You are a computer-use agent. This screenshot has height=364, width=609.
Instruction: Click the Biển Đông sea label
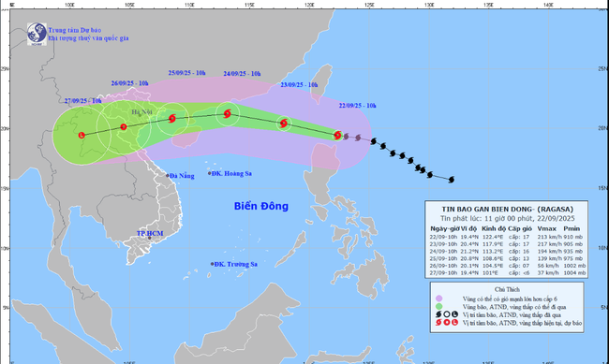click(x=261, y=206)
